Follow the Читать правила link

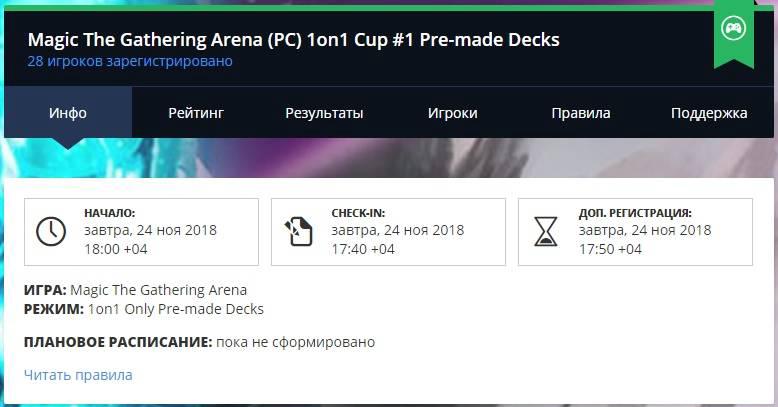click(x=78, y=375)
